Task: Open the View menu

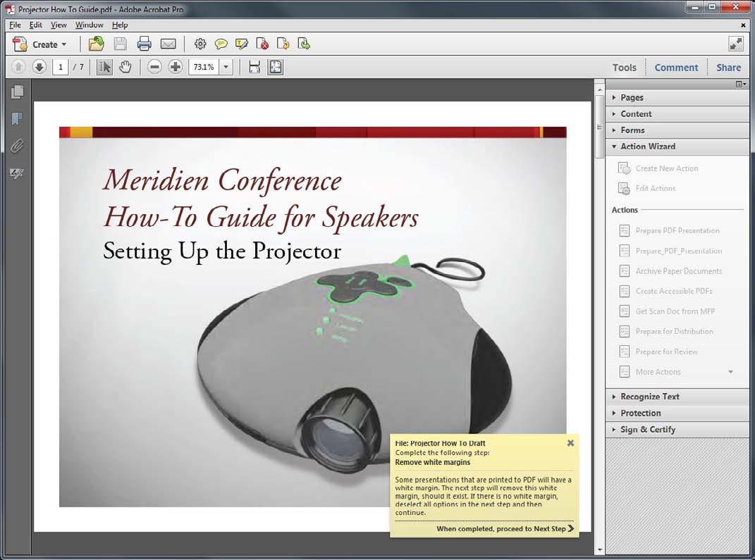Action: click(59, 25)
